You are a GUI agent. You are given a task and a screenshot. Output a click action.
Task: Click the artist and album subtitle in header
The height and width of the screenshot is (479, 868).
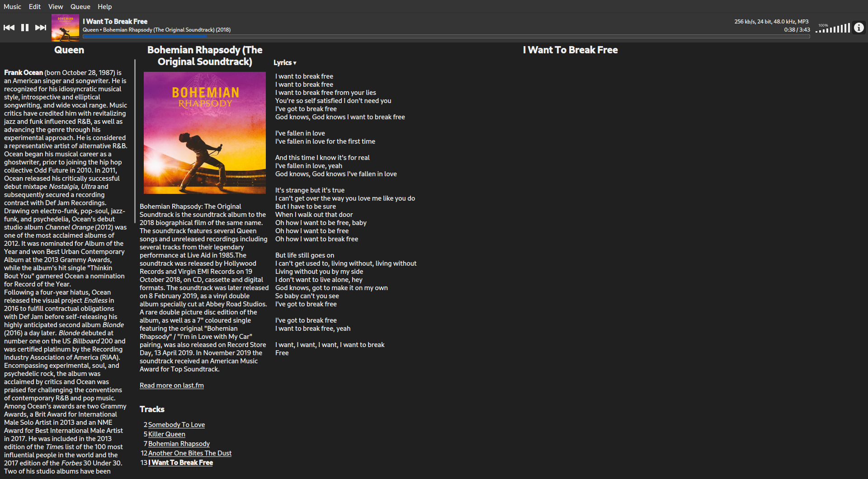(x=156, y=30)
